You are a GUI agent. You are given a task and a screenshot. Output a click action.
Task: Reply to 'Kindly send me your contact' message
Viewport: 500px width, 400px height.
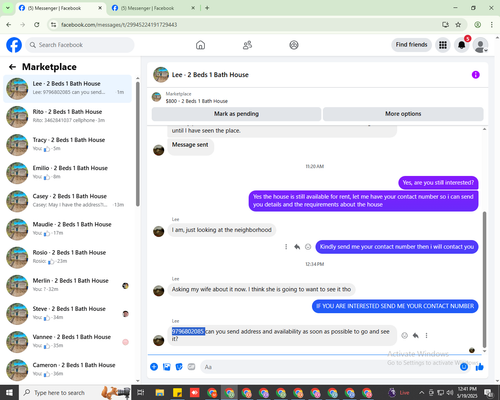[x=297, y=247]
